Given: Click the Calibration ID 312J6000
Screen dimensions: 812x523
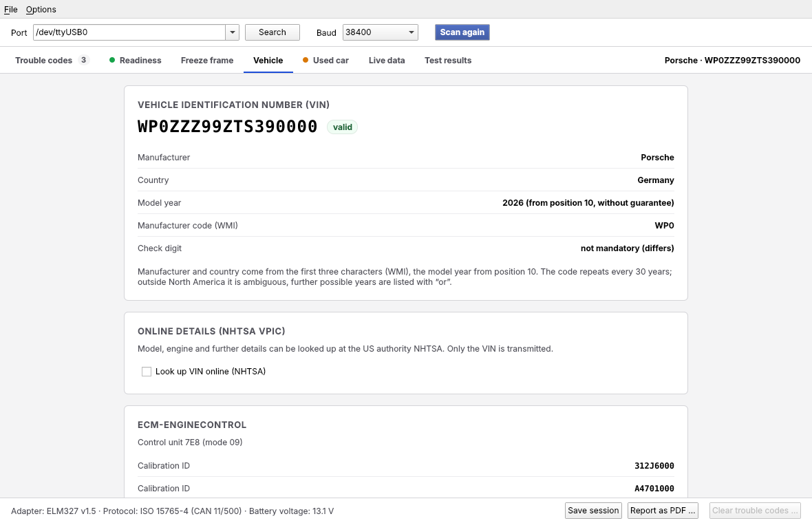Looking at the screenshot, I should [654, 466].
